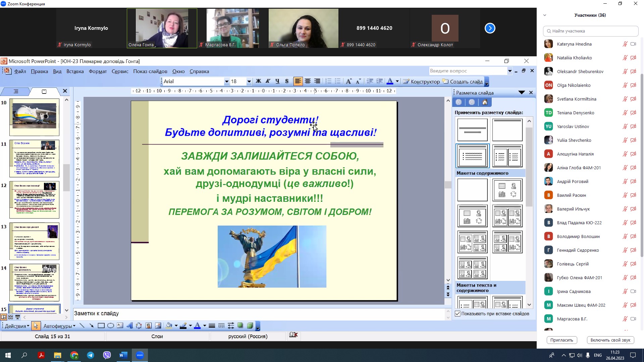Click the Arrow drawing tool

point(91,326)
